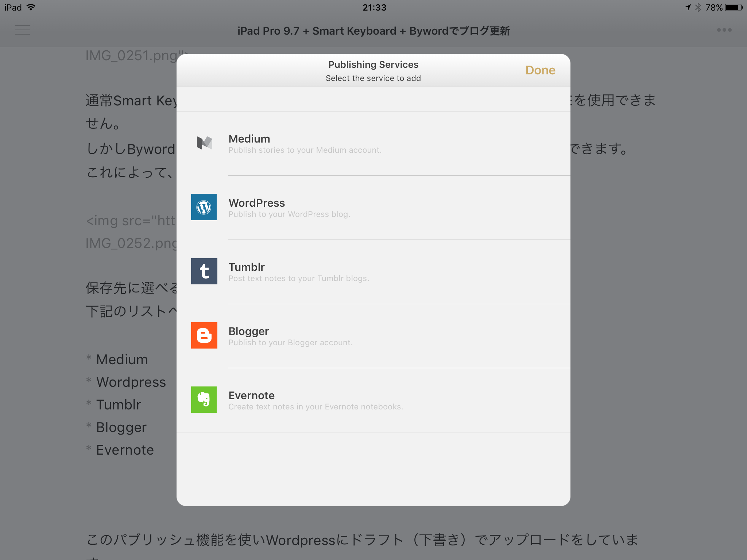Click 'Post text notes to your Tumblr blogs.'
The width and height of the screenshot is (747, 560).
point(299,279)
